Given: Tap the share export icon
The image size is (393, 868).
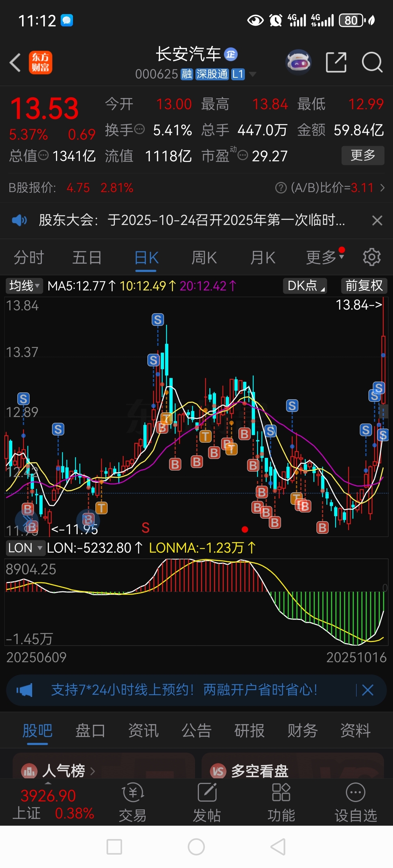Looking at the screenshot, I should [336, 62].
